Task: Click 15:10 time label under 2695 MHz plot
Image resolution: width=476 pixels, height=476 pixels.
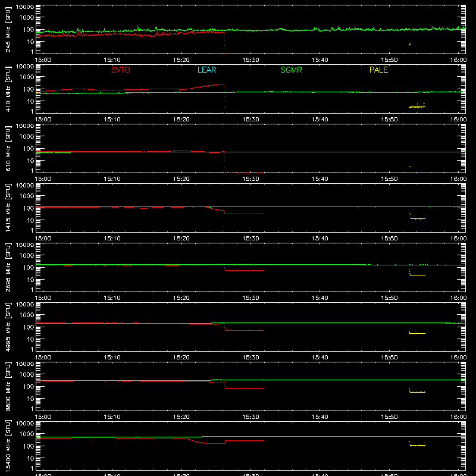Action: pos(112,298)
